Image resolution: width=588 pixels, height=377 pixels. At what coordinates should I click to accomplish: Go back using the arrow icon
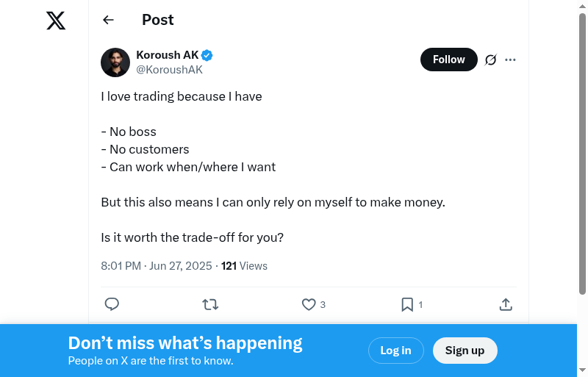[x=109, y=20]
